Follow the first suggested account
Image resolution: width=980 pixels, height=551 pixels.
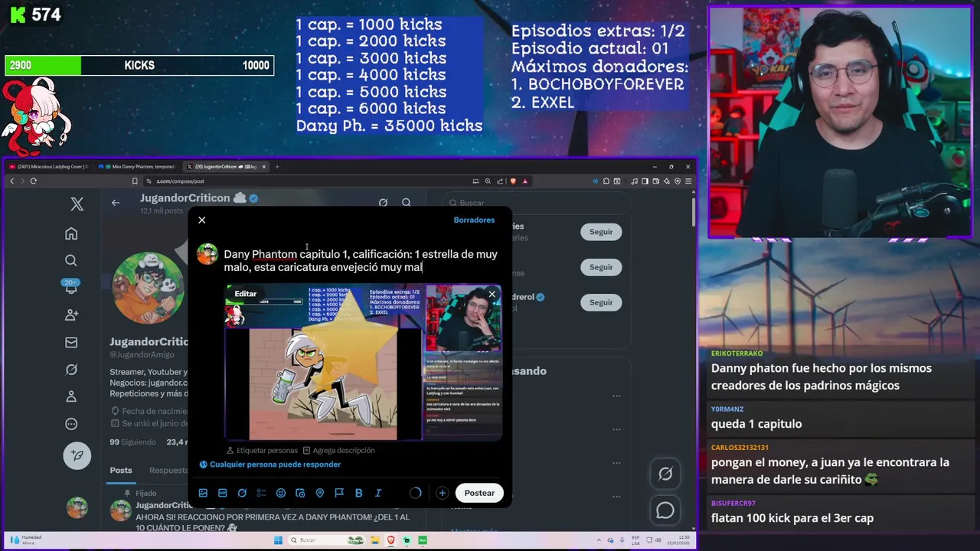pyautogui.click(x=601, y=232)
